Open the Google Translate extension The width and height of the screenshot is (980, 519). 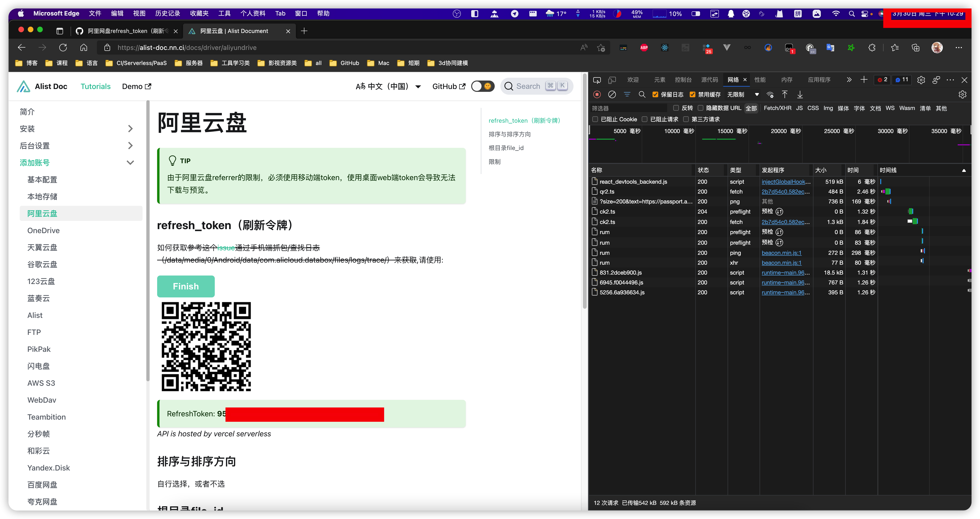coord(830,48)
